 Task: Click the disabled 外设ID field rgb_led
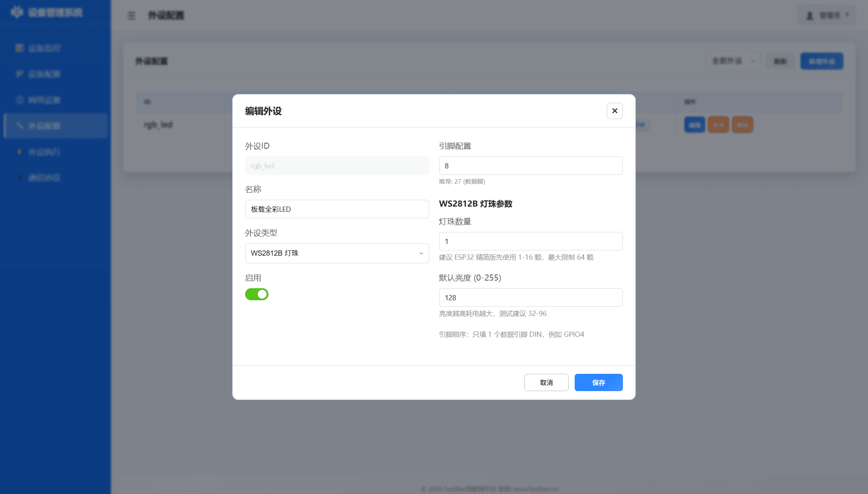coord(337,166)
